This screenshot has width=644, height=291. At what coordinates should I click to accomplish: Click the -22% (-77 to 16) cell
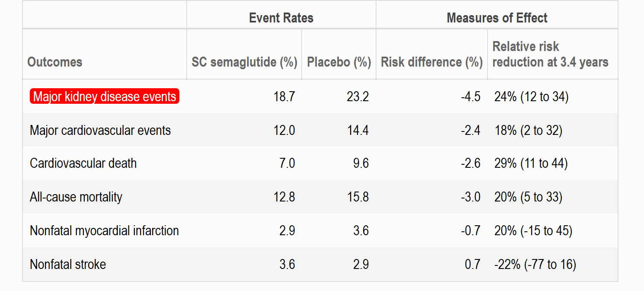coord(535,264)
